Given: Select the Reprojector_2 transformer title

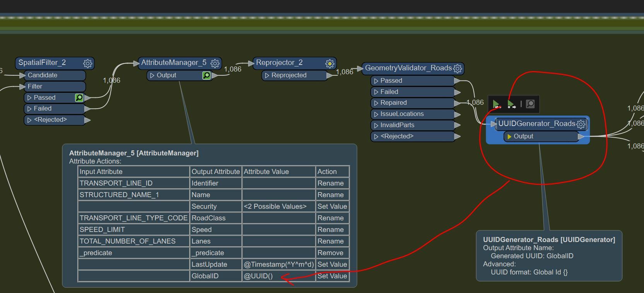Looking at the screenshot, I should [279, 63].
